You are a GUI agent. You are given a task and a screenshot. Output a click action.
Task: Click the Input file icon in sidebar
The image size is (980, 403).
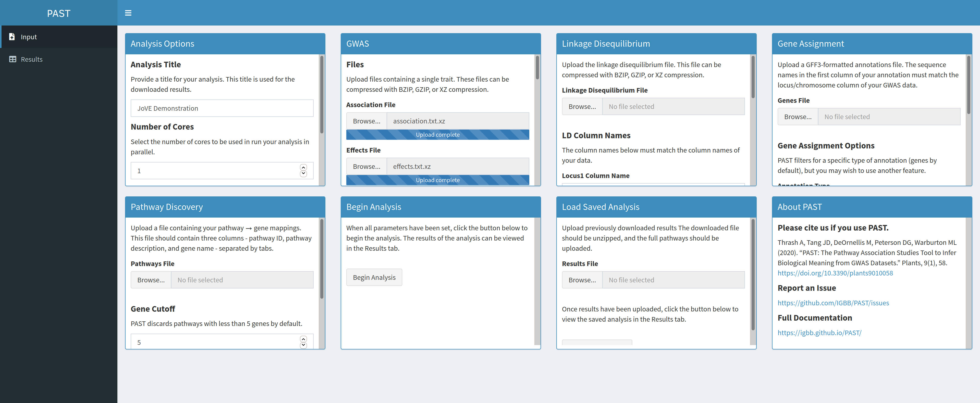pos(12,37)
